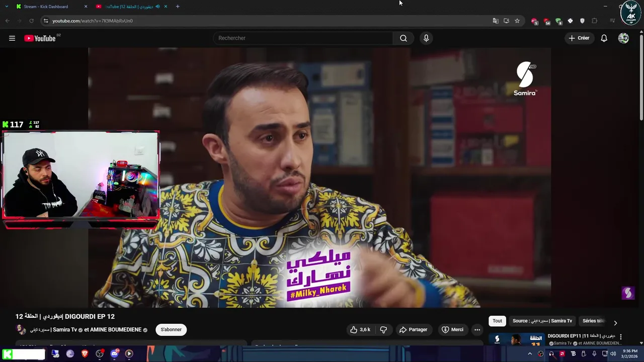Mute the YouTube tab audio icon
This screenshot has height=362, width=644.
pyautogui.click(x=157, y=7)
